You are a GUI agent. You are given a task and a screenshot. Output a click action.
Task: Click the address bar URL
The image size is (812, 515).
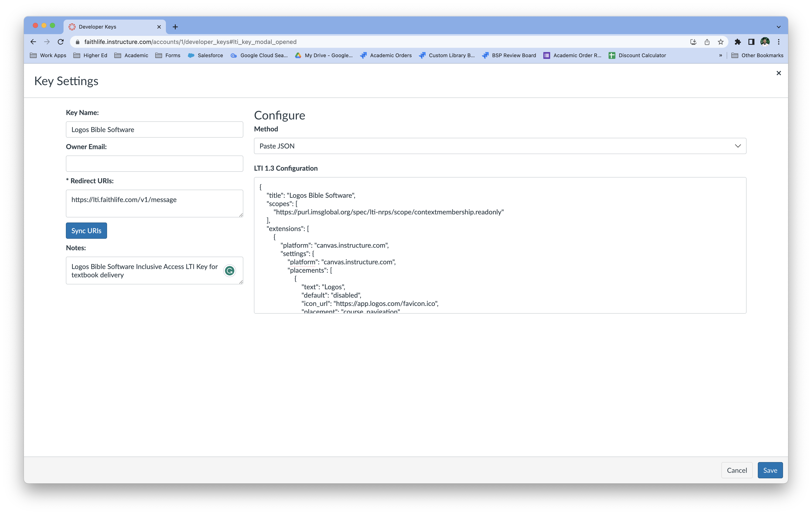(190, 42)
